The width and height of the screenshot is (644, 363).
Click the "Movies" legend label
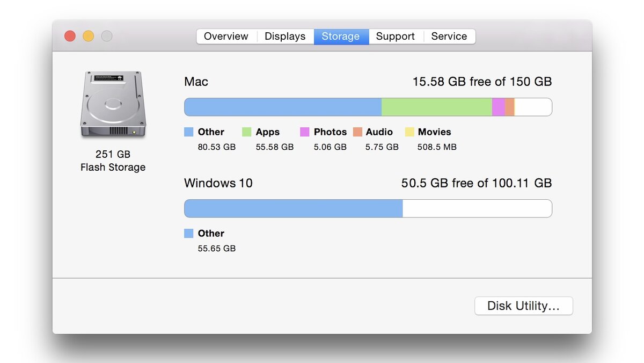coord(435,132)
